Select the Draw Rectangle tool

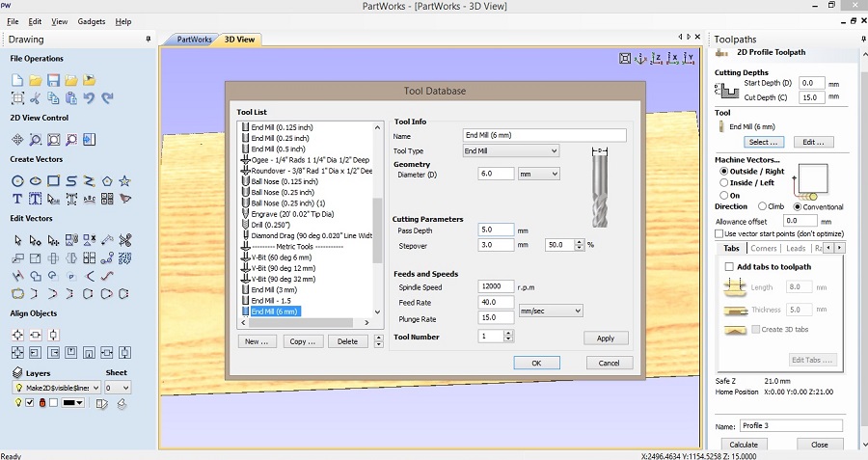53,181
